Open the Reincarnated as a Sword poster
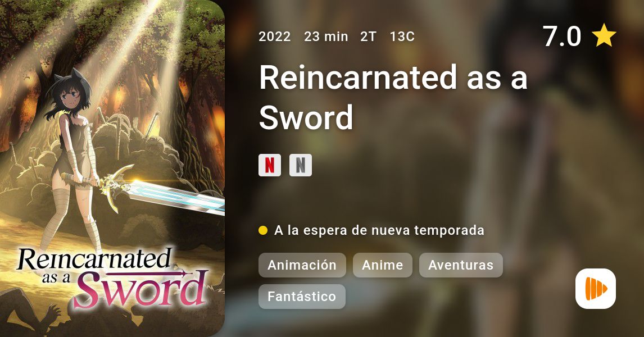 coord(112,168)
